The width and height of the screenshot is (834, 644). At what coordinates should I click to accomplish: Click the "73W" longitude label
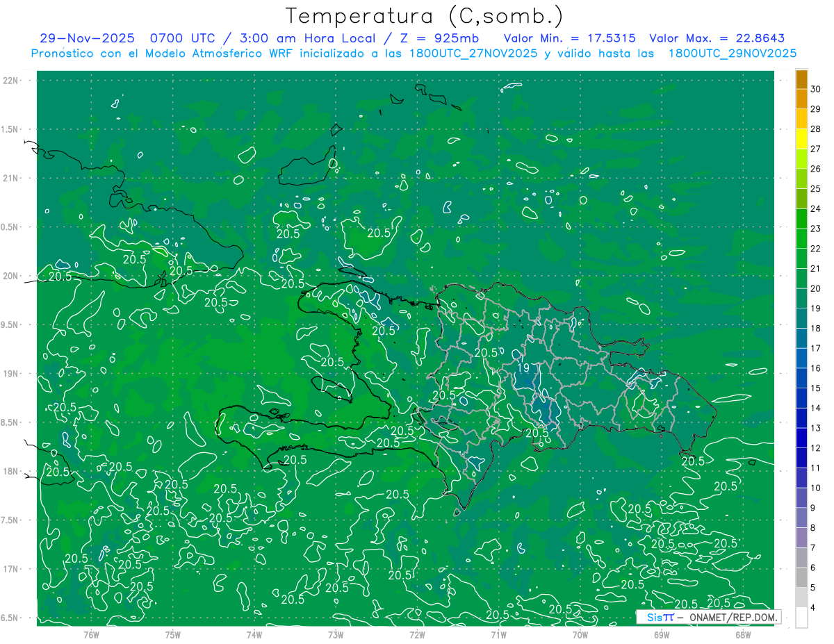click(x=336, y=634)
